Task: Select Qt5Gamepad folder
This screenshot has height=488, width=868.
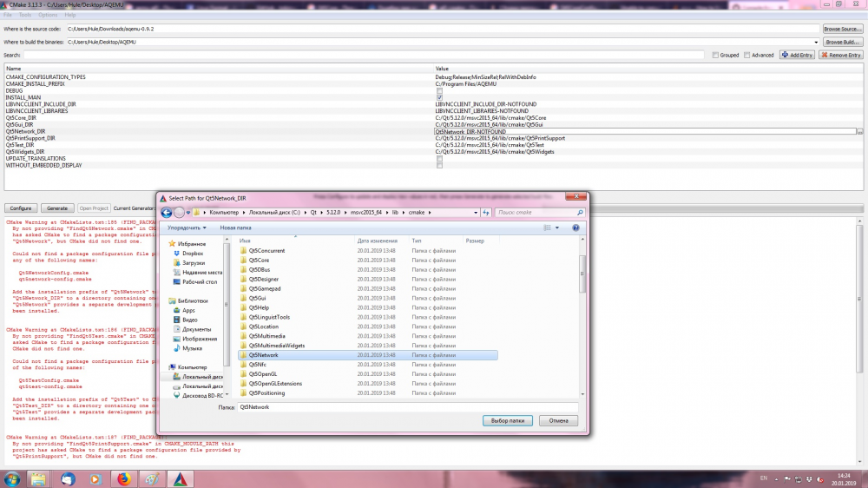Action: 264,288
